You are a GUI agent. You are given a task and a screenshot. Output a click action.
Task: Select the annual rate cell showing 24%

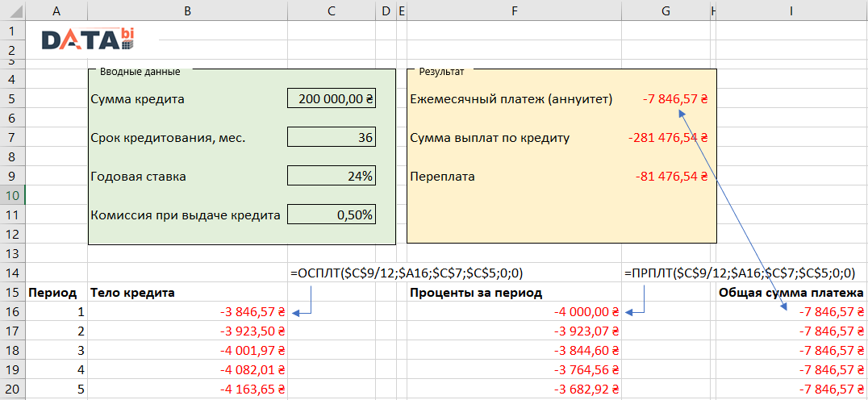point(332,176)
